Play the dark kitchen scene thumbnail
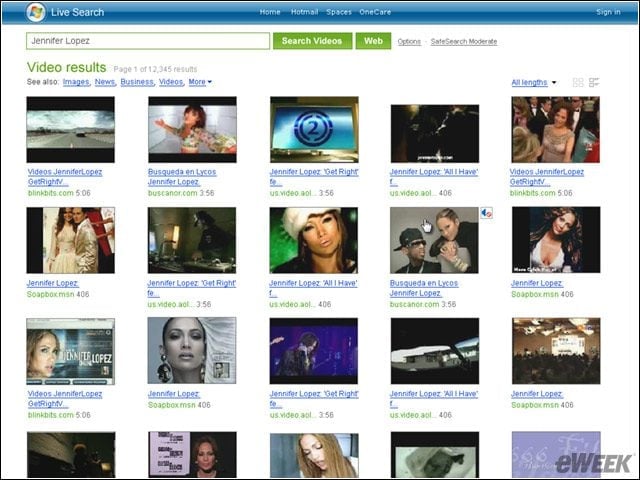 point(192,240)
